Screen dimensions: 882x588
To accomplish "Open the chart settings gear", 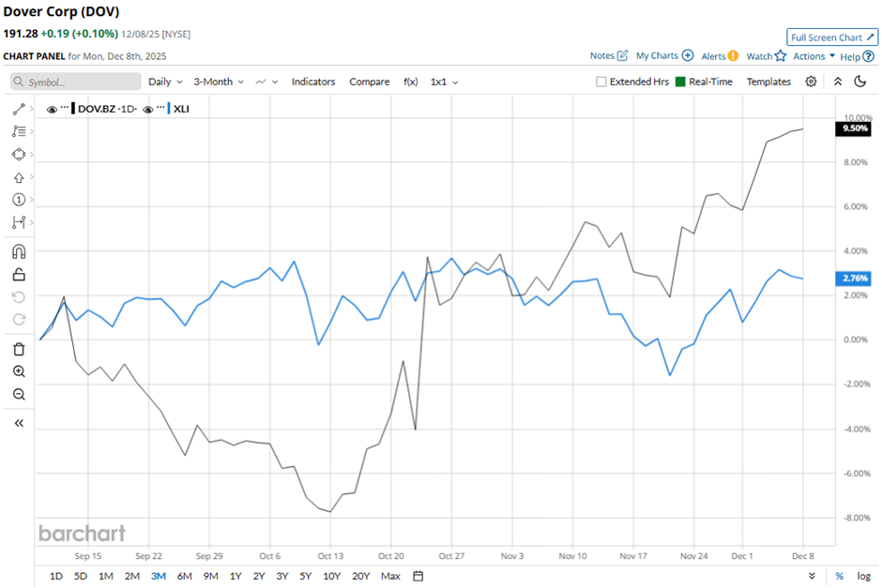I will 811,82.
